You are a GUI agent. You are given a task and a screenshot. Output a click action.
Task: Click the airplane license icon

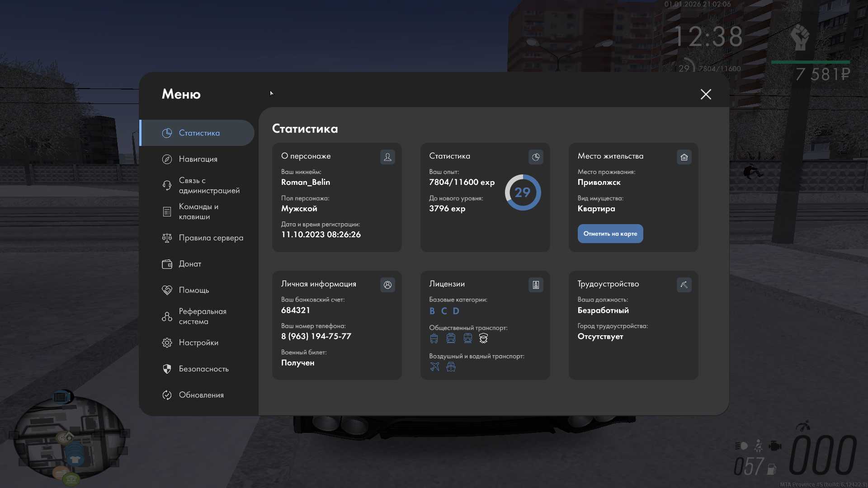pyautogui.click(x=434, y=366)
